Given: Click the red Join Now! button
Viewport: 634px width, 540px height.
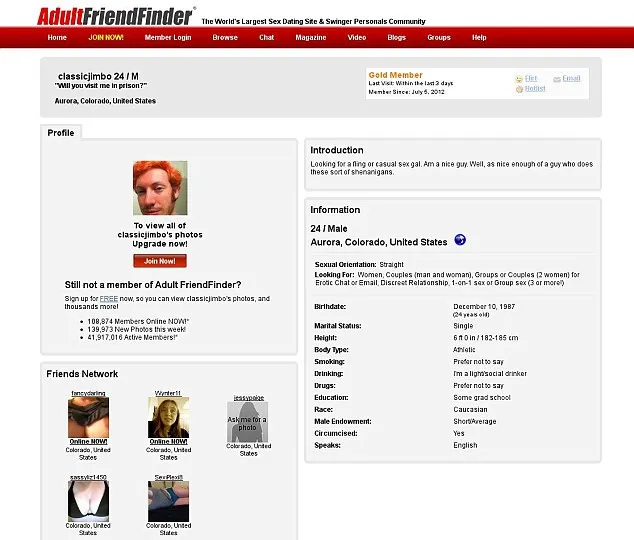Looking at the screenshot, I should tap(160, 261).
